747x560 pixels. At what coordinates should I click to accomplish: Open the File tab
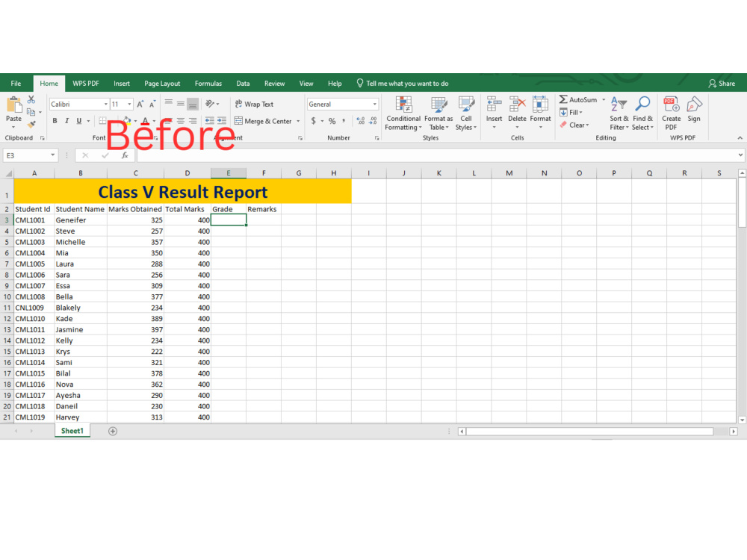coord(16,84)
